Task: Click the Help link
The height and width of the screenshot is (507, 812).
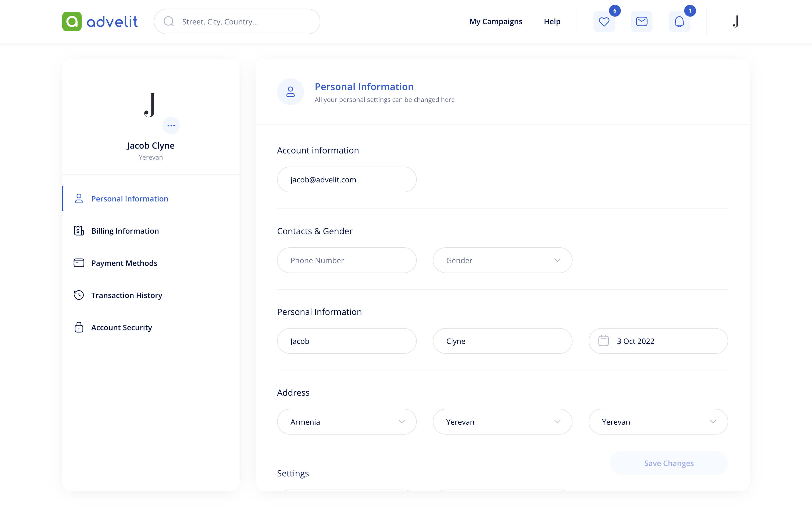Action: click(552, 21)
